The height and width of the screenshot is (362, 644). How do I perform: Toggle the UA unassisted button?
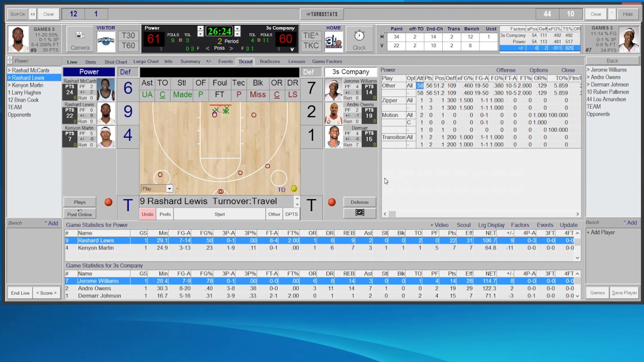[147, 95]
